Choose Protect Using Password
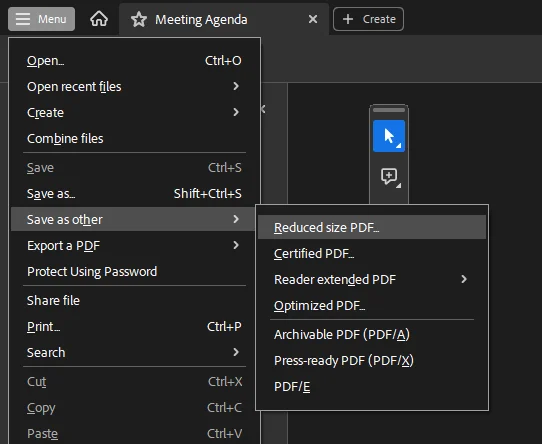This screenshot has width=542, height=444. point(134,271)
